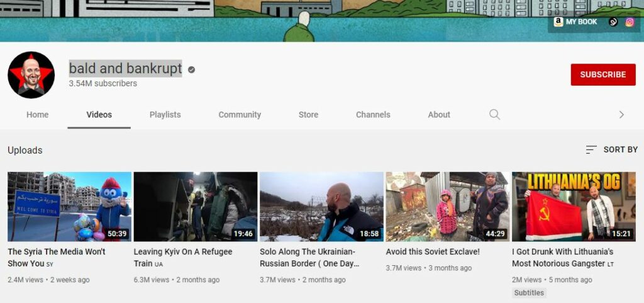Play the Lithuania's OG thumbnail video
Image resolution: width=644 pixels, height=303 pixels.
(574, 207)
